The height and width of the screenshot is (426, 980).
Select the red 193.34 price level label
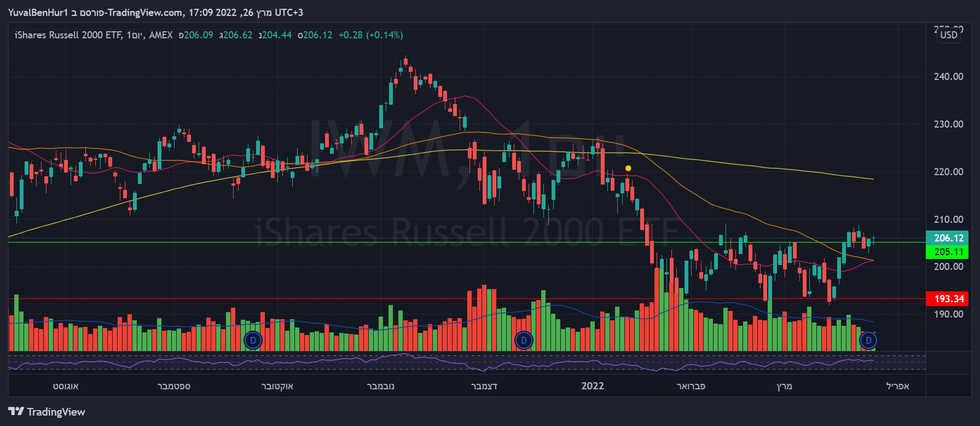coord(947,299)
